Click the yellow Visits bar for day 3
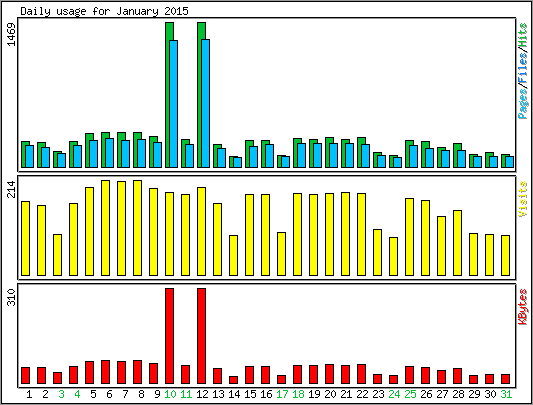533x405 pixels. pyautogui.click(x=57, y=255)
